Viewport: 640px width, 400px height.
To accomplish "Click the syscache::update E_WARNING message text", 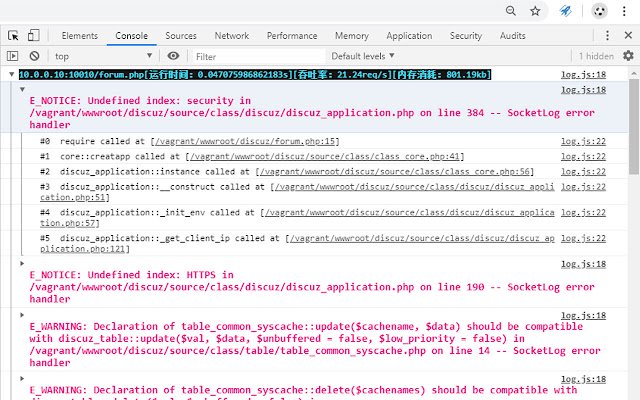I will [x=315, y=344].
